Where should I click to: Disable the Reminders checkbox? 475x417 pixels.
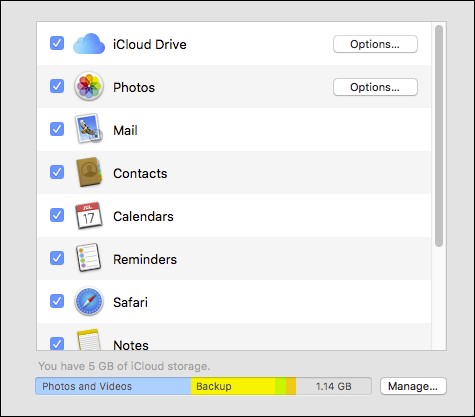[57, 258]
